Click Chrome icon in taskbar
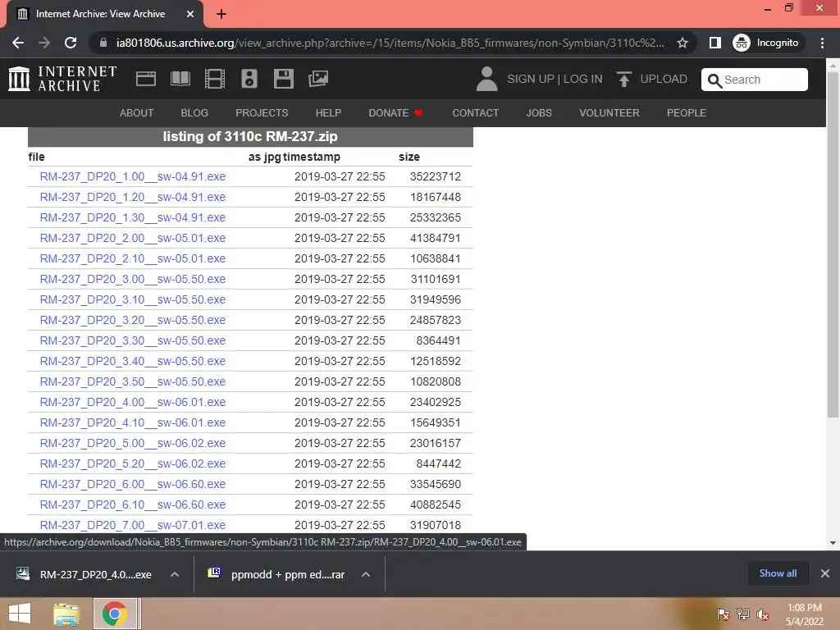Screen dimensions: 840x630 pyautogui.click(x=115, y=614)
